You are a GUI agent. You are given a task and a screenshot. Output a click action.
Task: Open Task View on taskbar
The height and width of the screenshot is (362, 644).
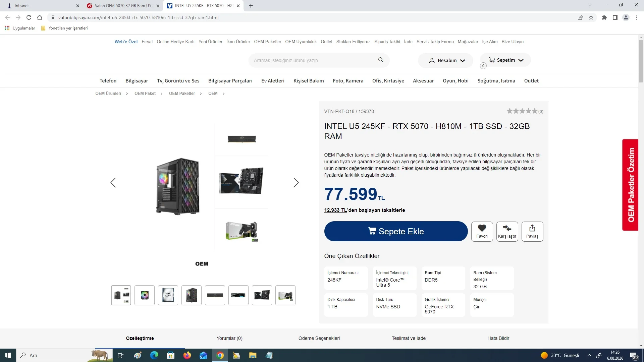[121, 355]
